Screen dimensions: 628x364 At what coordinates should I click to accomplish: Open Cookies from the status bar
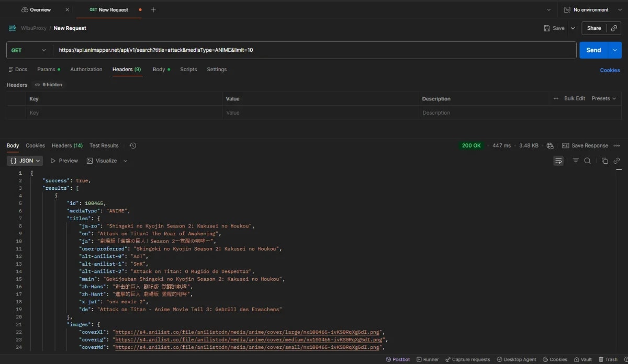(555, 359)
